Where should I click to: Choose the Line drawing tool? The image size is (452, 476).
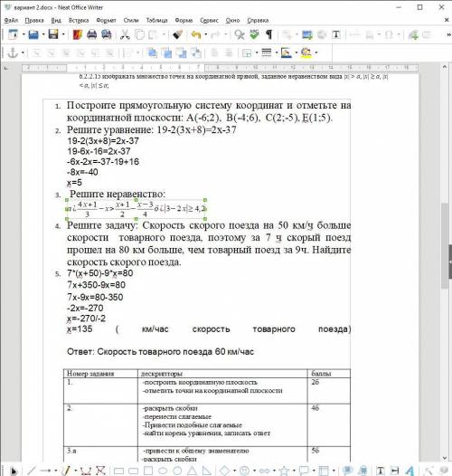[32, 471]
